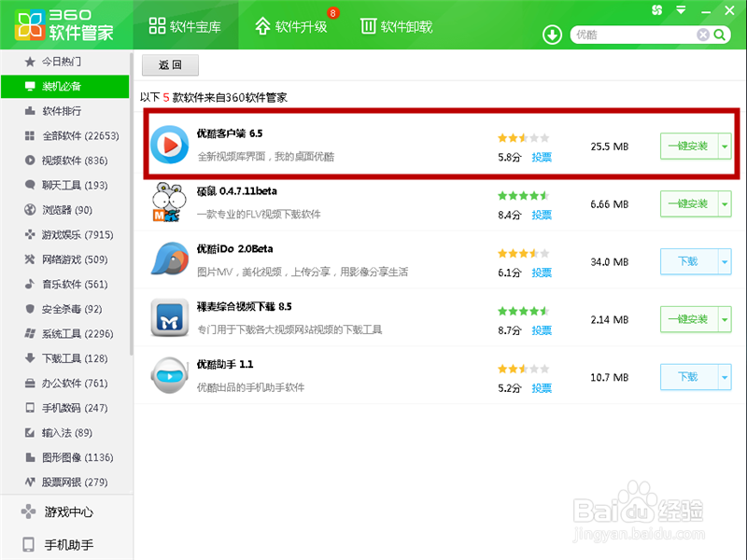Screen dimensions: 747x560
Task: Select the 今日热门 category in the sidebar
Action: tap(56, 63)
